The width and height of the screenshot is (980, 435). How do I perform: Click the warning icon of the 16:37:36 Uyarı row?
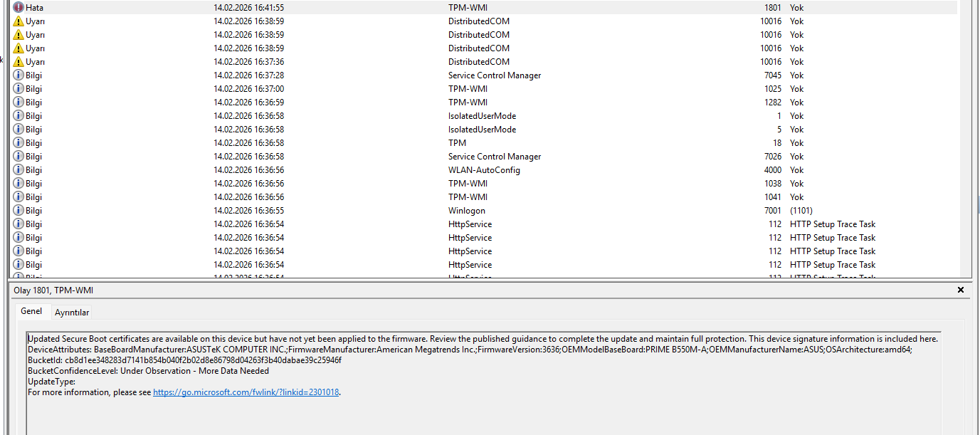[19, 62]
